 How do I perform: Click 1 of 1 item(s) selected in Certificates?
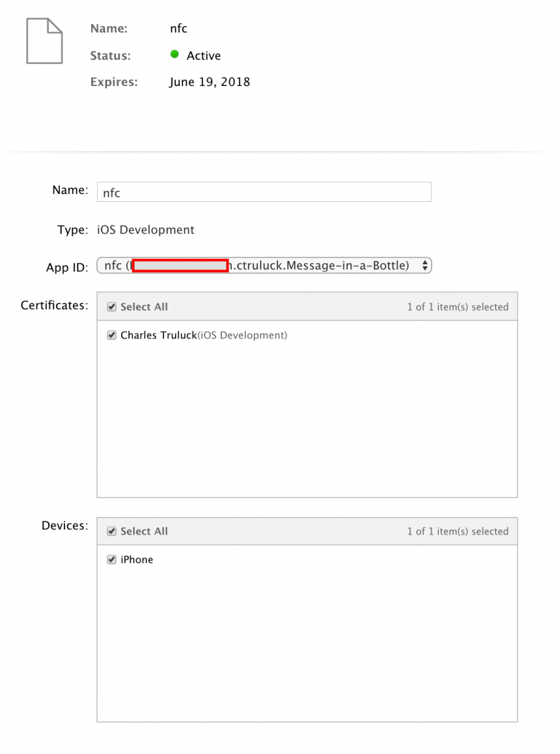pos(458,306)
